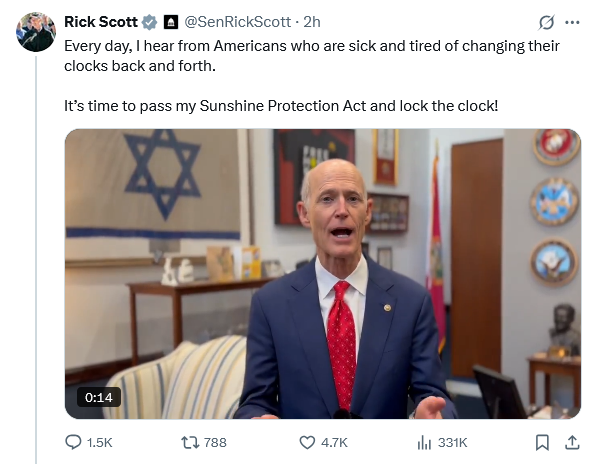Click the blue verified checkmark badge
598x464 pixels.
click(x=150, y=22)
